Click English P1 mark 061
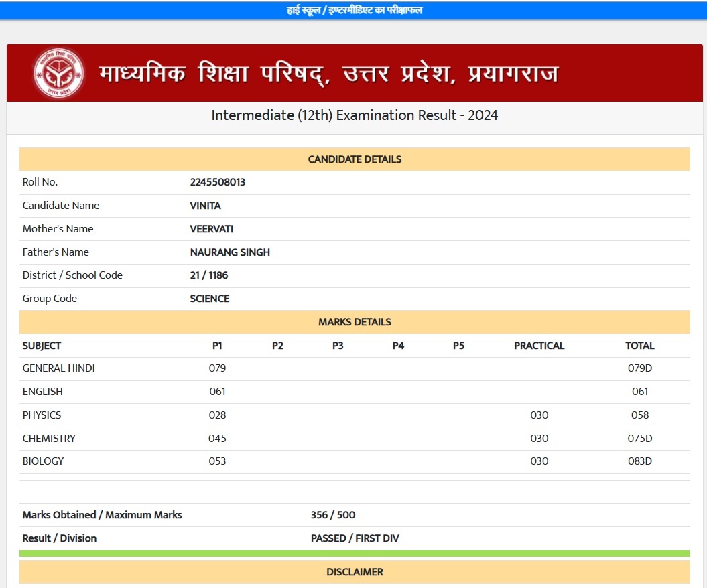Viewport: 707px width, 588px height. [x=217, y=392]
